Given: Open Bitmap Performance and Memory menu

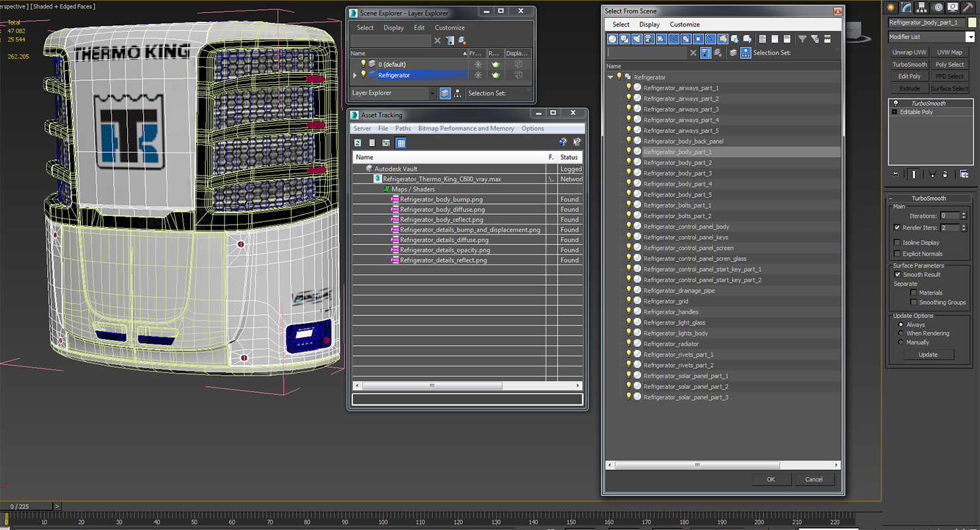Looking at the screenshot, I should pyautogui.click(x=466, y=129).
